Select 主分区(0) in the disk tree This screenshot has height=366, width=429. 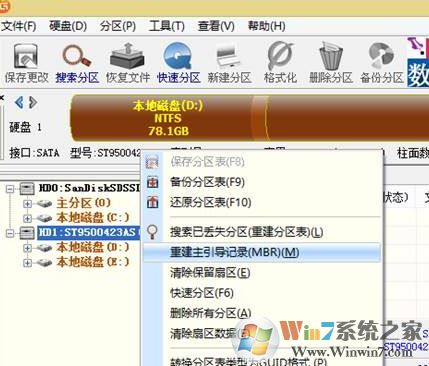[x=83, y=203]
